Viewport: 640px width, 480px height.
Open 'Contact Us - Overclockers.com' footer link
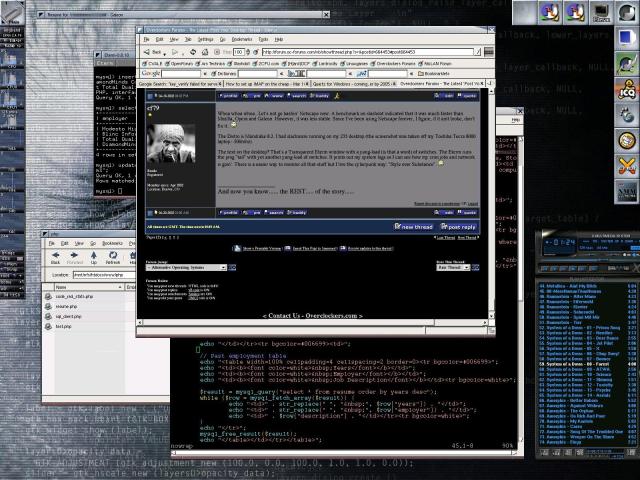click(313, 316)
